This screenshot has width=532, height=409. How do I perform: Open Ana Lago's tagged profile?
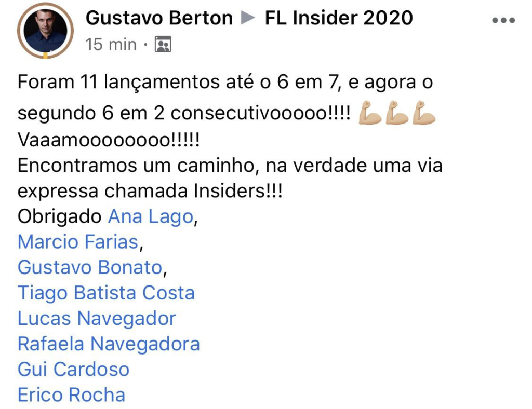[151, 217]
